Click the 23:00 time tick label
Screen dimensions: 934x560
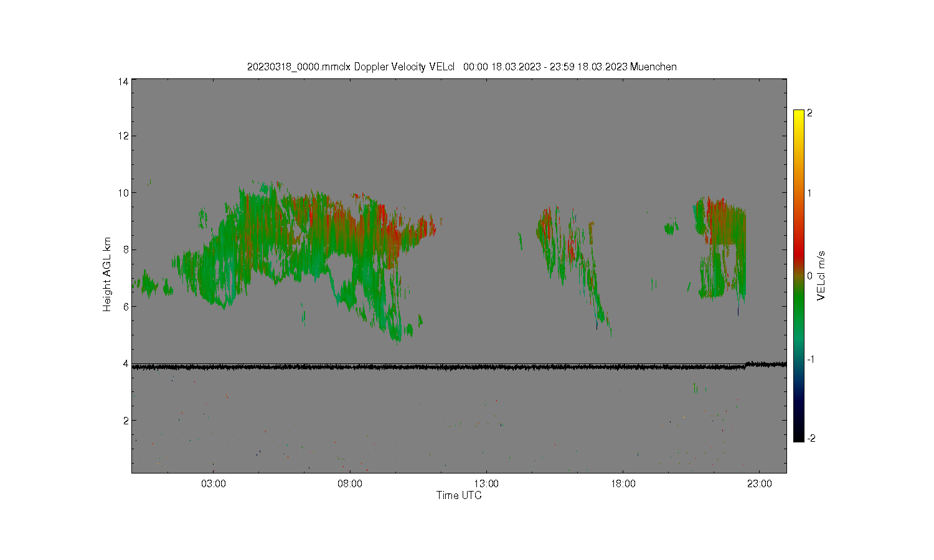(x=760, y=483)
